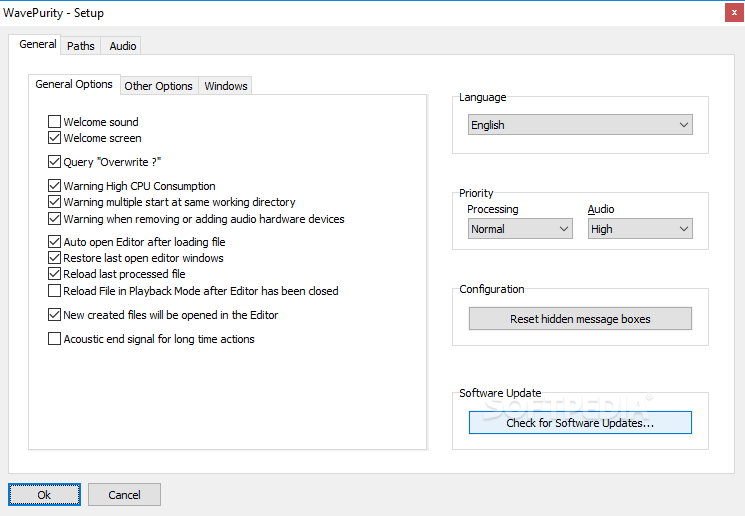Viewport: 745px width, 516px height.
Task: Open the Windows sub-tab
Action: 226,86
